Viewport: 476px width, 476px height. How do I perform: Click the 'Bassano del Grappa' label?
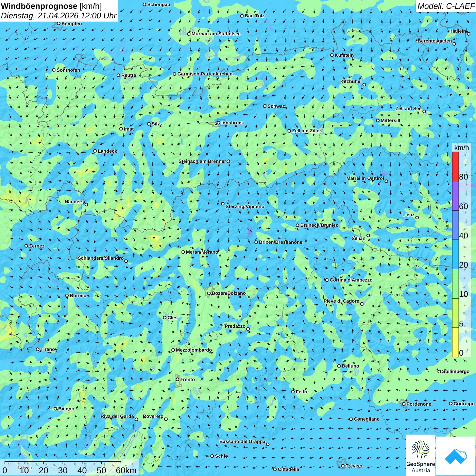242,441
